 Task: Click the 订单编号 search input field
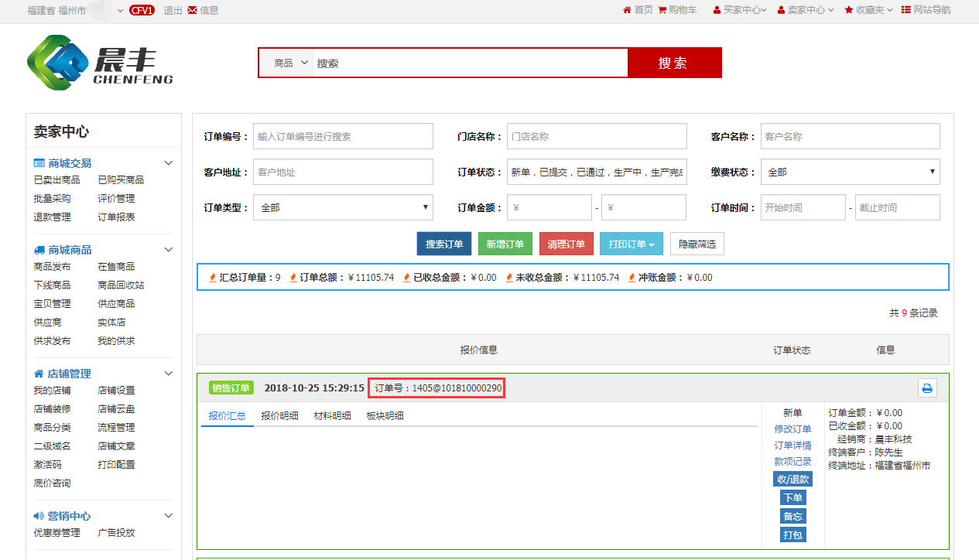click(x=343, y=136)
